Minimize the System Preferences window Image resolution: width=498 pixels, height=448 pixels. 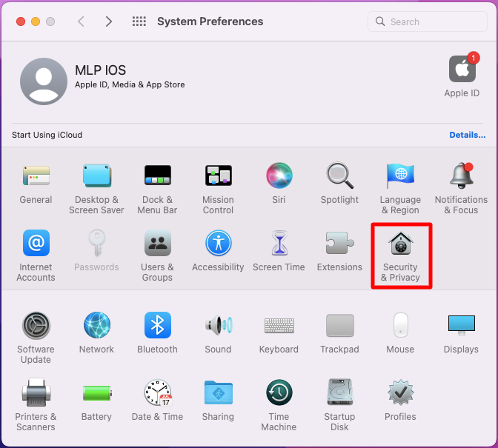36,21
